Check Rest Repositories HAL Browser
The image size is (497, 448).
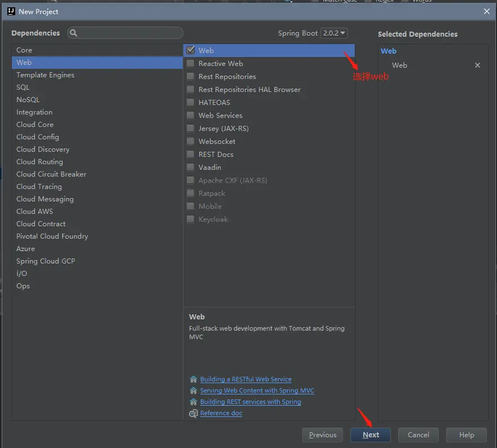[x=191, y=89]
